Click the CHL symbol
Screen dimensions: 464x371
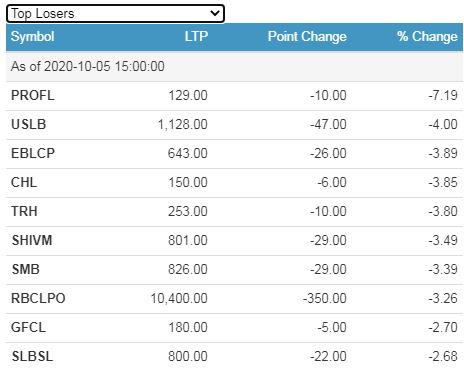point(24,183)
